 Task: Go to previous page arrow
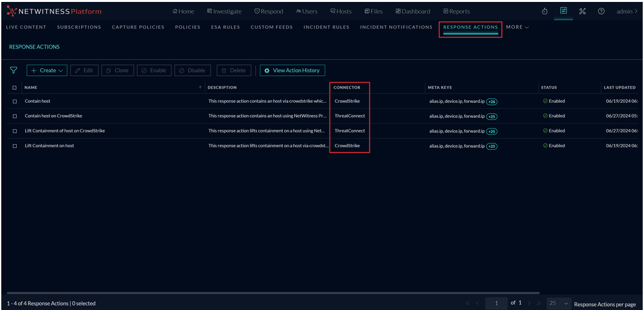(478, 303)
